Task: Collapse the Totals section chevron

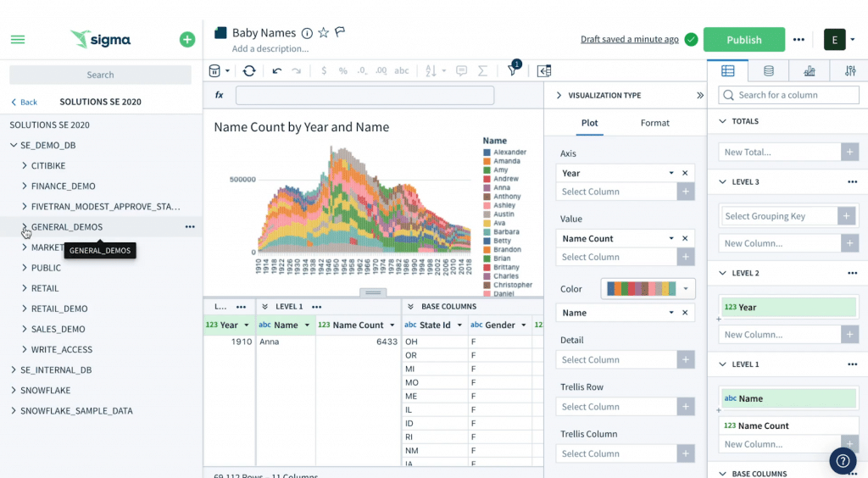Action: pos(723,121)
